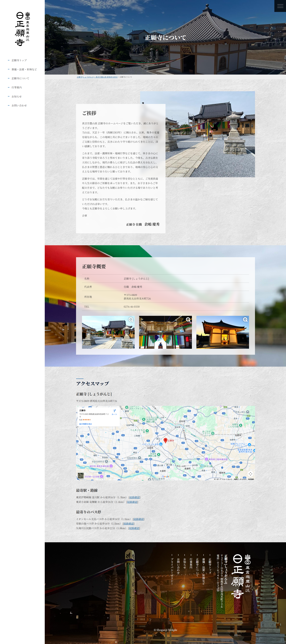Click the ルート directions icon on the map

114,412
